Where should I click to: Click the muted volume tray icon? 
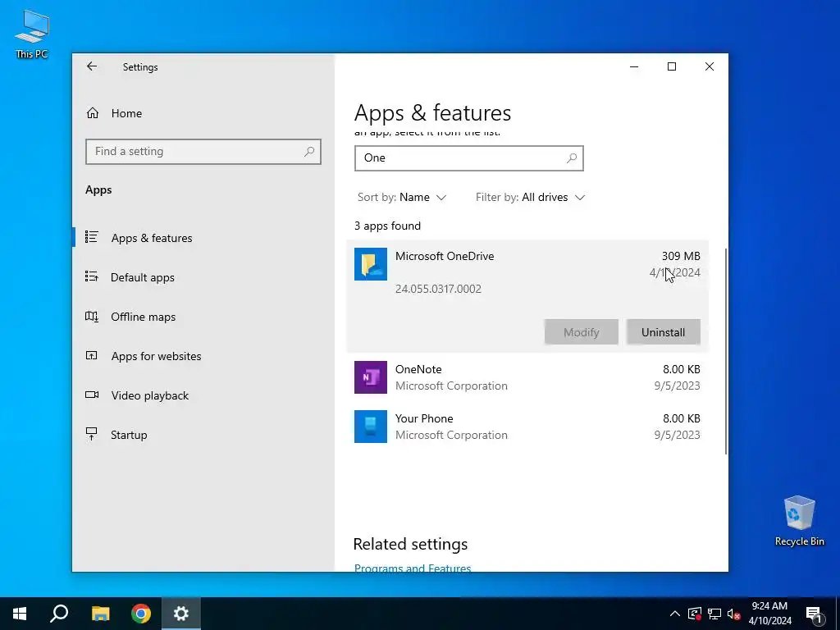pyautogui.click(x=734, y=614)
